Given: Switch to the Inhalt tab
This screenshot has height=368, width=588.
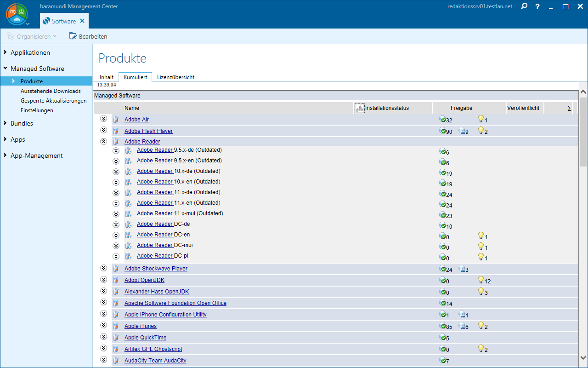Looking at the screenshot, I should 107,77.
